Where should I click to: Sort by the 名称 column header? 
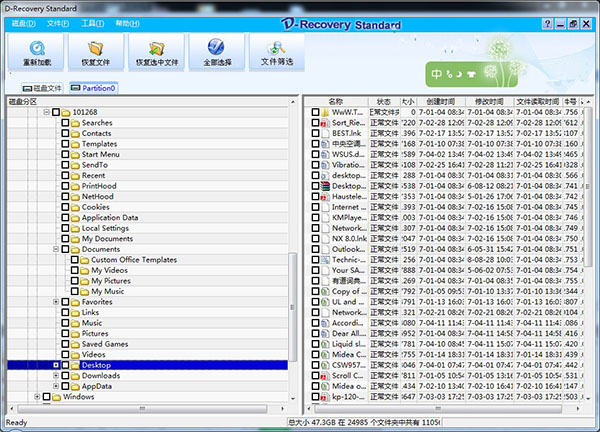(x=336, y=102)
